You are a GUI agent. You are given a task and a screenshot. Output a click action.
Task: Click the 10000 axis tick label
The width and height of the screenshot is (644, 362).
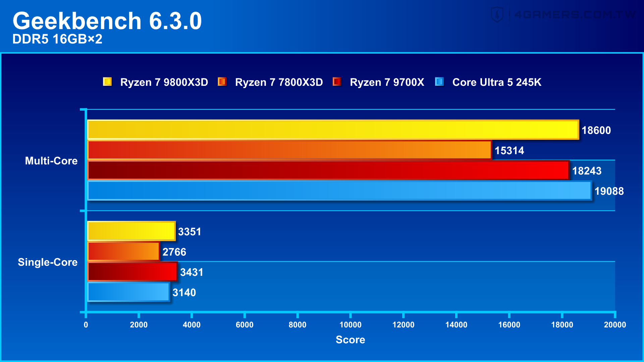pos(351,325)
